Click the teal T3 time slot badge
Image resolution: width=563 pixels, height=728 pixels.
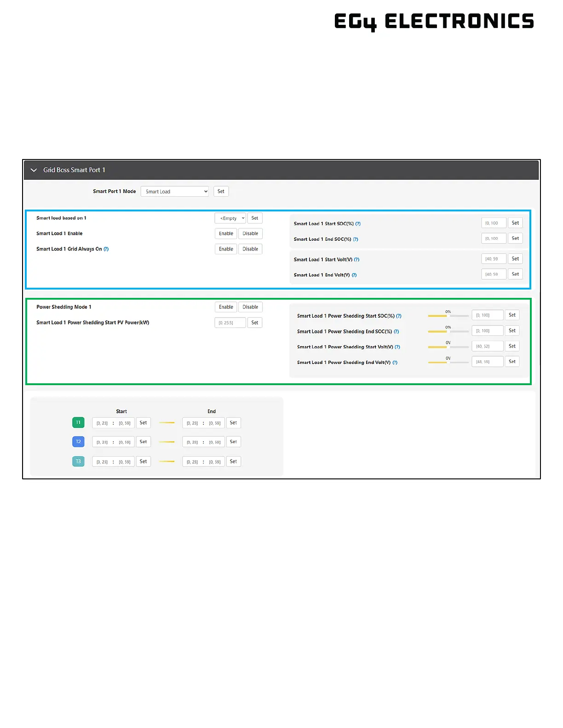coord(78,461)
